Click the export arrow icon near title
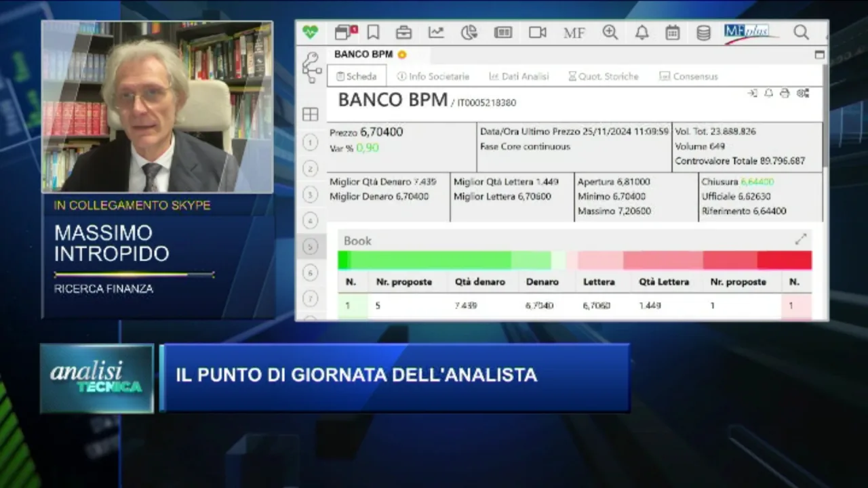The image size is (868, 488). (752, 94)
